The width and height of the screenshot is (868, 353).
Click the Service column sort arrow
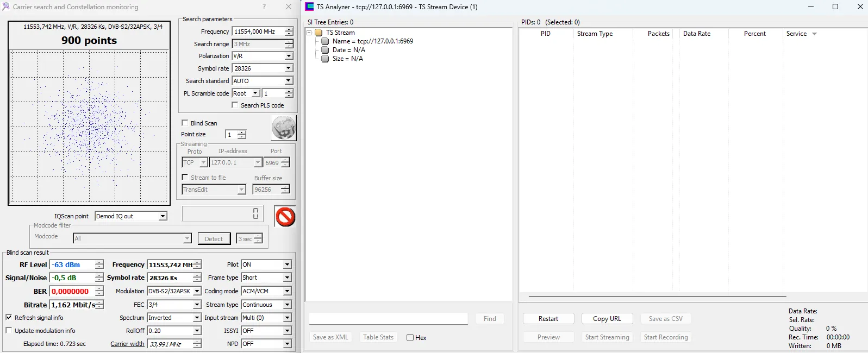(x=814, y=34)
